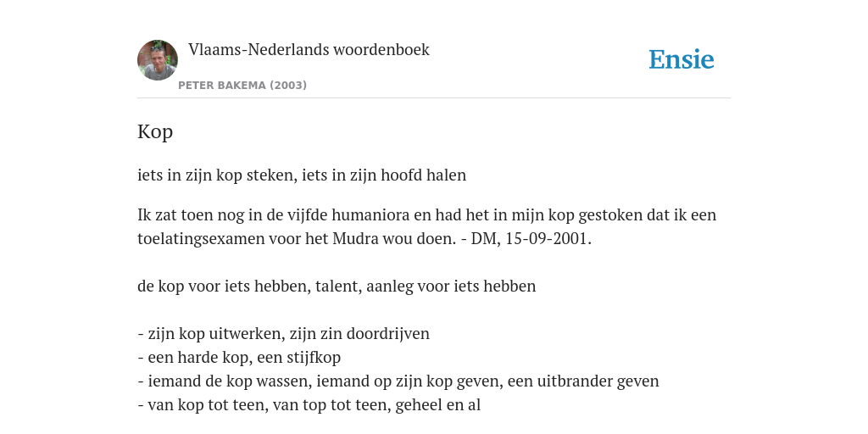Click the 'iemand de kop wassen' entry
Viewport: 868px width, 434px height.
pos(398,381)
